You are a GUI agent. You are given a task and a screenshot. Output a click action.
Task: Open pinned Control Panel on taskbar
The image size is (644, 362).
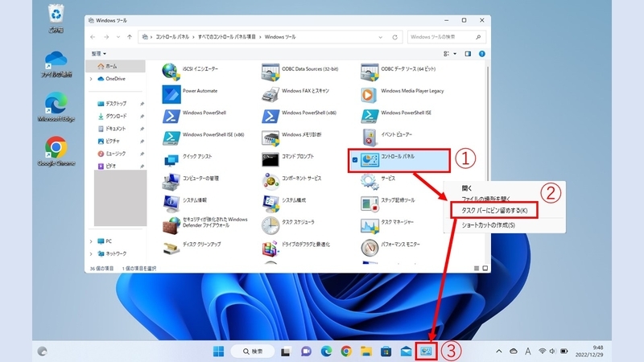tap(426, 352)
